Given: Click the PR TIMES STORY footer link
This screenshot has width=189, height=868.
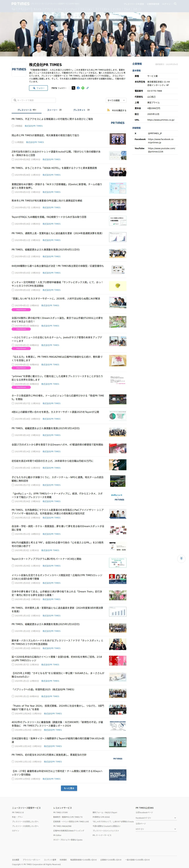Looking at the screenshot, I should click(x=60, y=812).
